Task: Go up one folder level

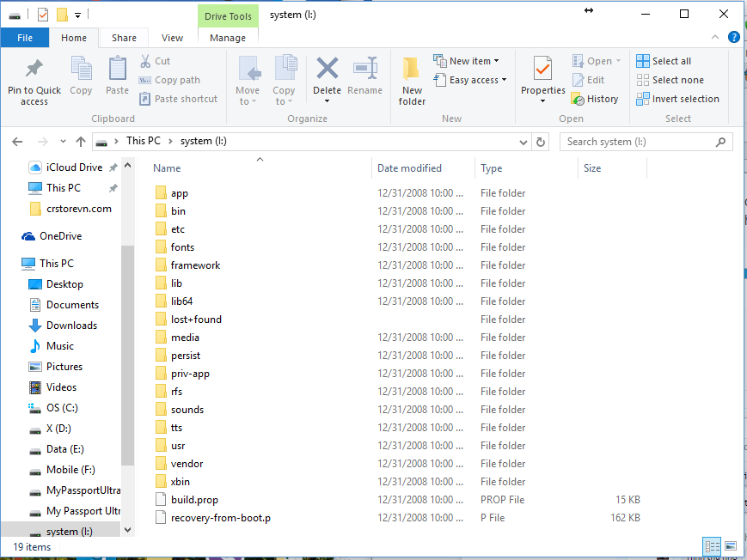Action: pos(81,142)
